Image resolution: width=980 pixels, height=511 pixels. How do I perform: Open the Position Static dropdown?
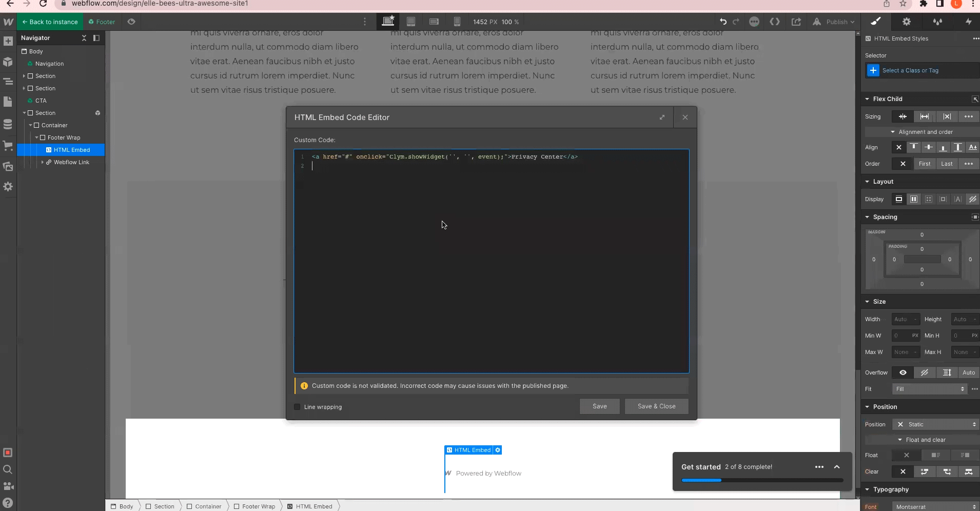[936, 424]
